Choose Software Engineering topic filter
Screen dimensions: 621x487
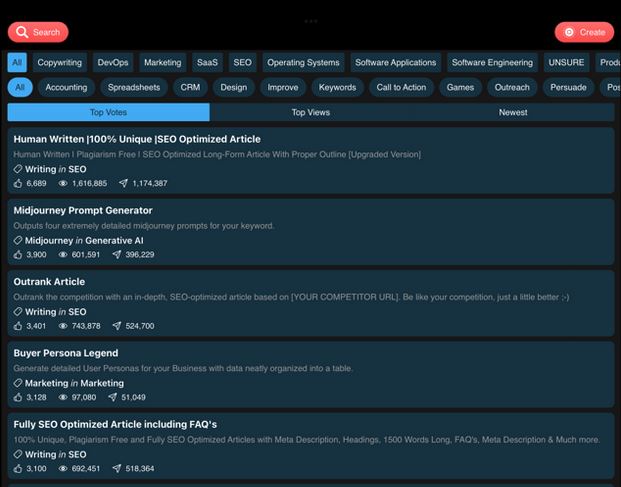click(x=492, y=63)
